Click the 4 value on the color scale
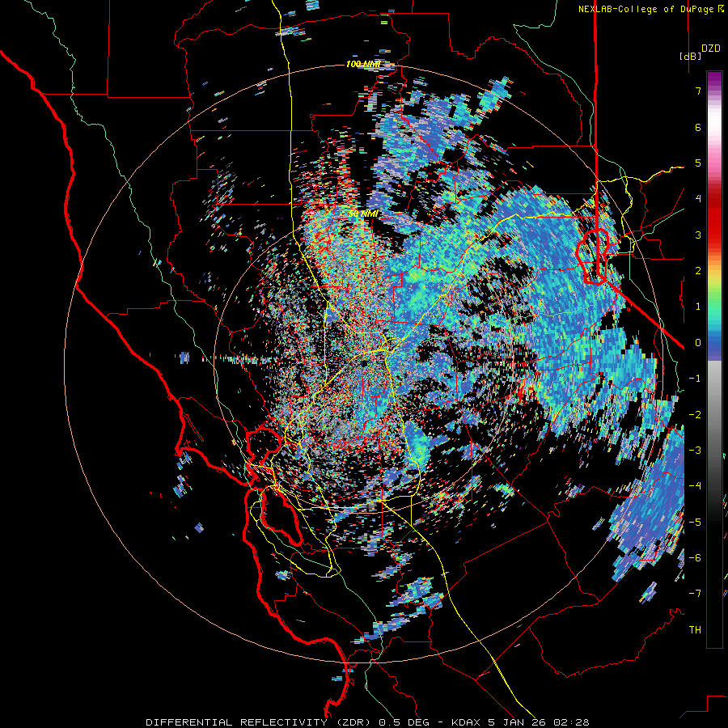728x728 pixels. point(698,199)
